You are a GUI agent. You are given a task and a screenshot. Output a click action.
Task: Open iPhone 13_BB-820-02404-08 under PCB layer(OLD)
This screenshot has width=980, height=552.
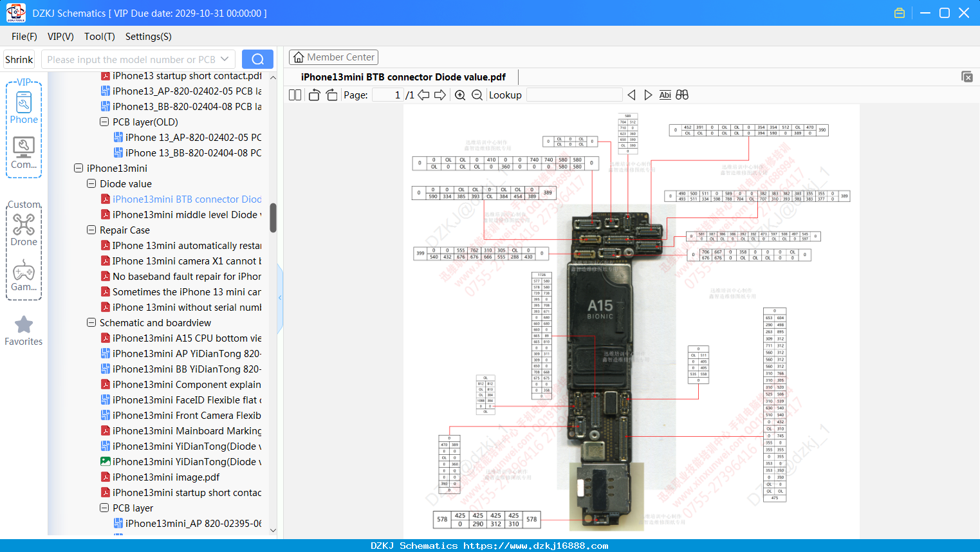pos(194,152)
